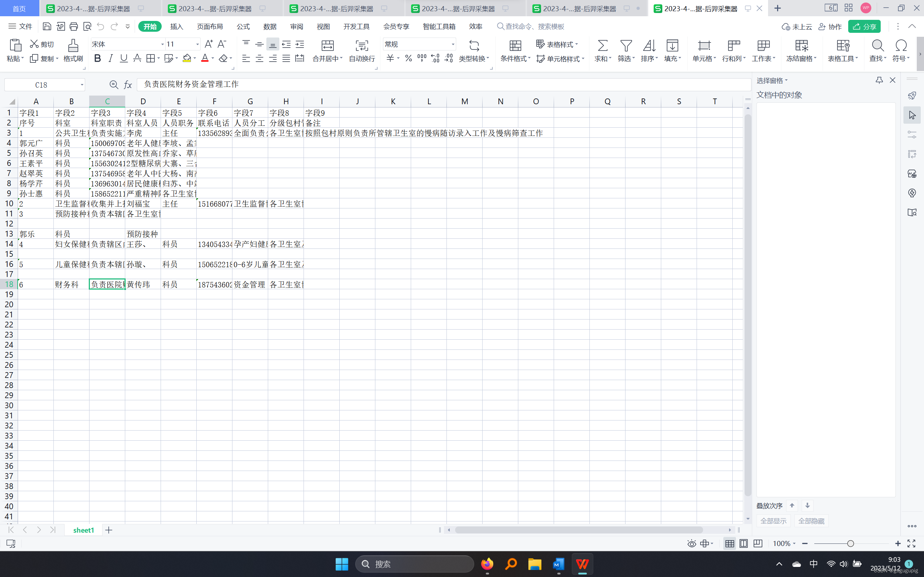Click the Find (查找) magnifier icon
Viewport: 924px width, 577px height.
coord(877,46)
